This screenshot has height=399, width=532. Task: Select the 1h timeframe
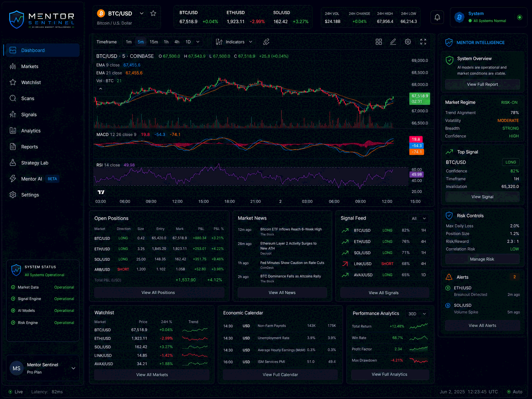166,42
